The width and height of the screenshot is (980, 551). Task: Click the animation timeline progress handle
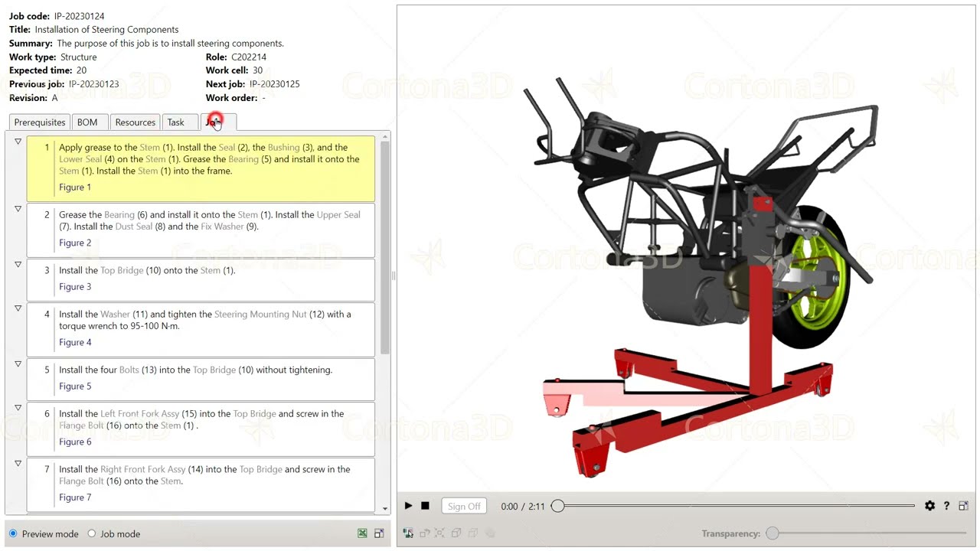coord(558,506)
